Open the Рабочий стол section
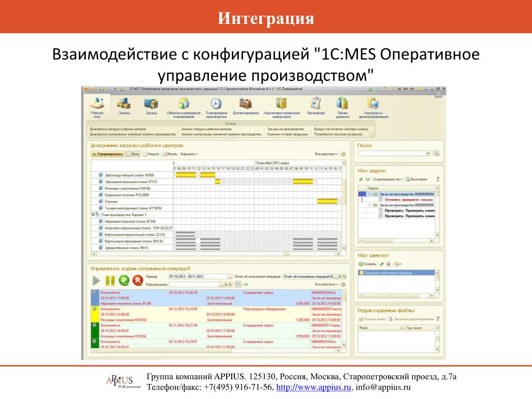This screenshot has height=399, width=532. click(x=97, y=108)
